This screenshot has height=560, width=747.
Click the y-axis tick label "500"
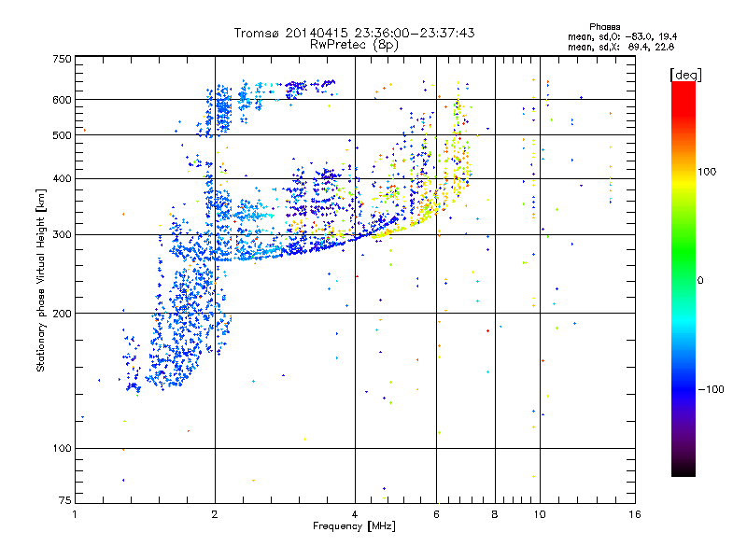[x=63, y=135]
